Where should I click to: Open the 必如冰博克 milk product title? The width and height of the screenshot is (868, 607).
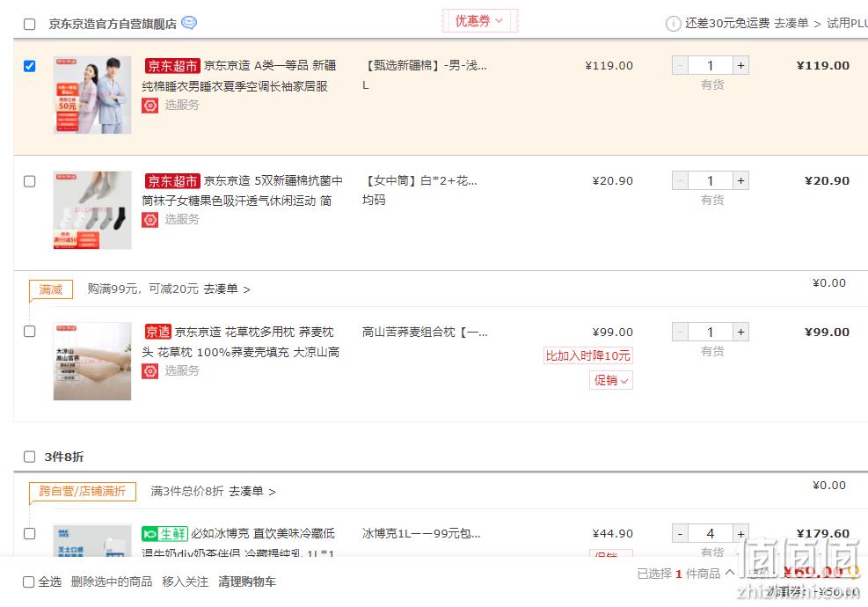point(238,544)
